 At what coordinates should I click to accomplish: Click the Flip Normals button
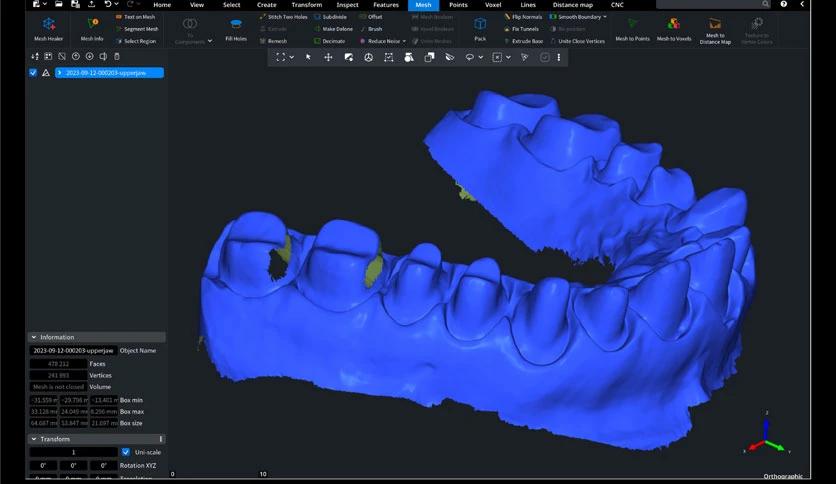point(523,17)
